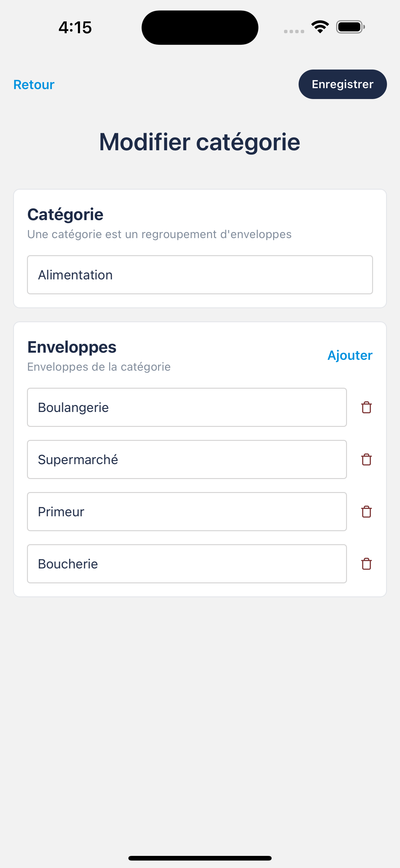Tap the battery indicator icon
The image size is (400, 868).
350,27
